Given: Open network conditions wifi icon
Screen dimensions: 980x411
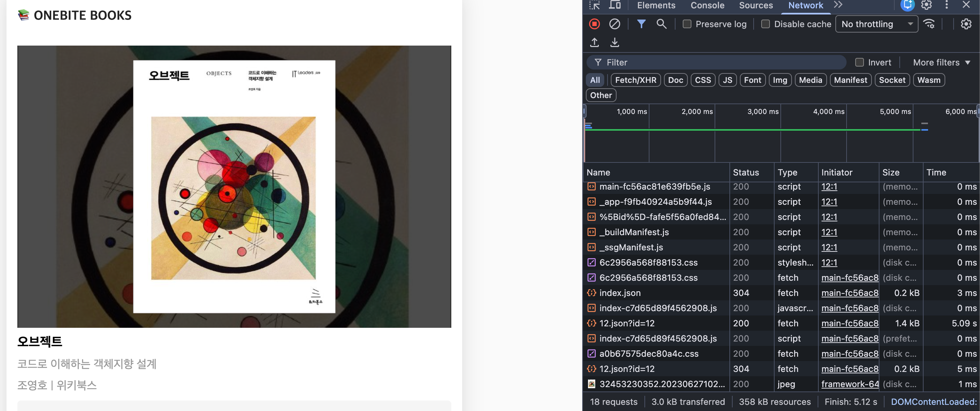Looking at the screenshot, I should 929,24.
